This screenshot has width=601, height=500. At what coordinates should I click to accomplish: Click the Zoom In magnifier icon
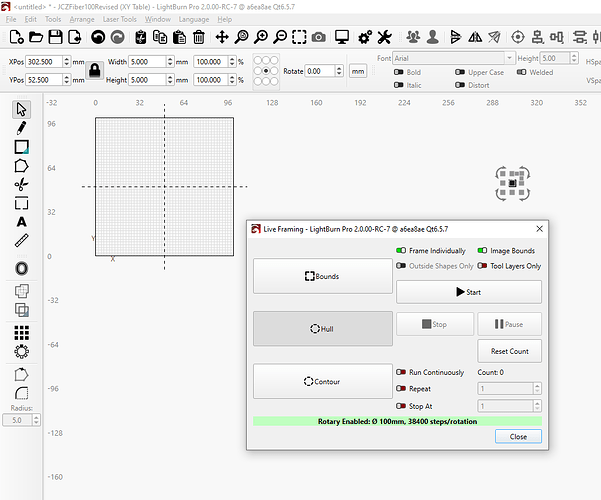pos(261,37)
